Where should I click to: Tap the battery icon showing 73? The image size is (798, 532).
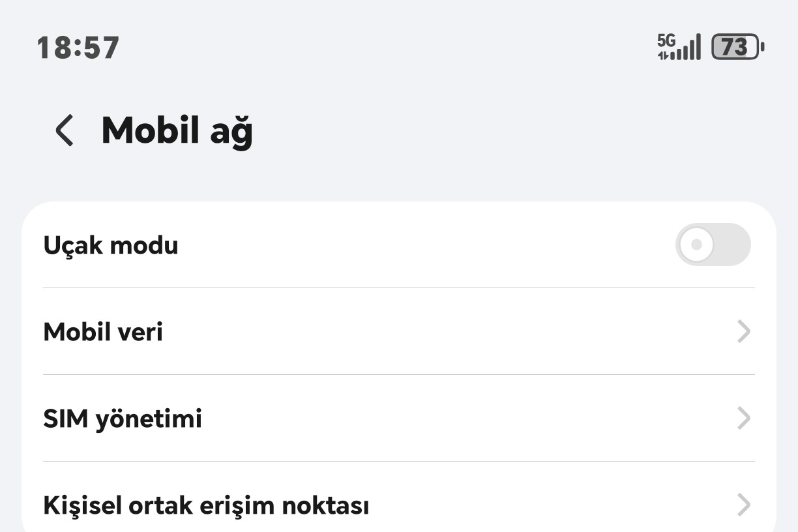(735, 47)
